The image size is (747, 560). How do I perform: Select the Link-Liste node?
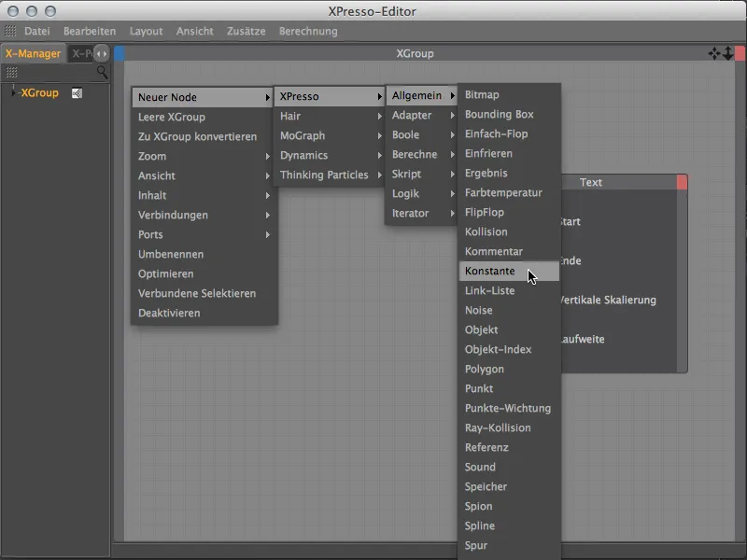(509, 290)
